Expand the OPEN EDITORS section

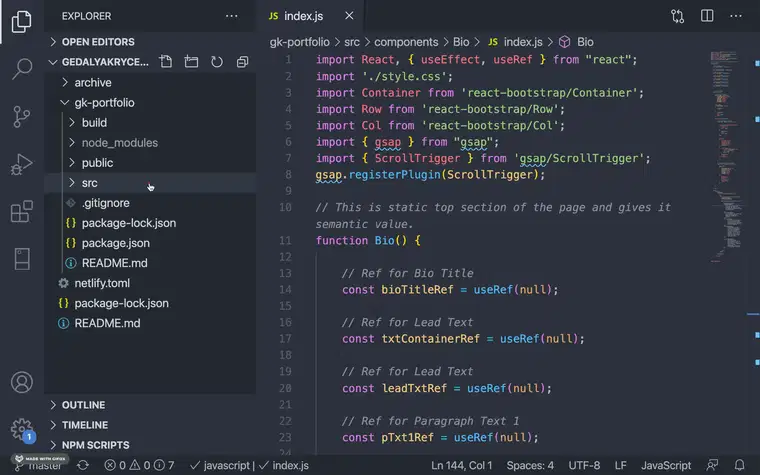click(x=150, y=42)
